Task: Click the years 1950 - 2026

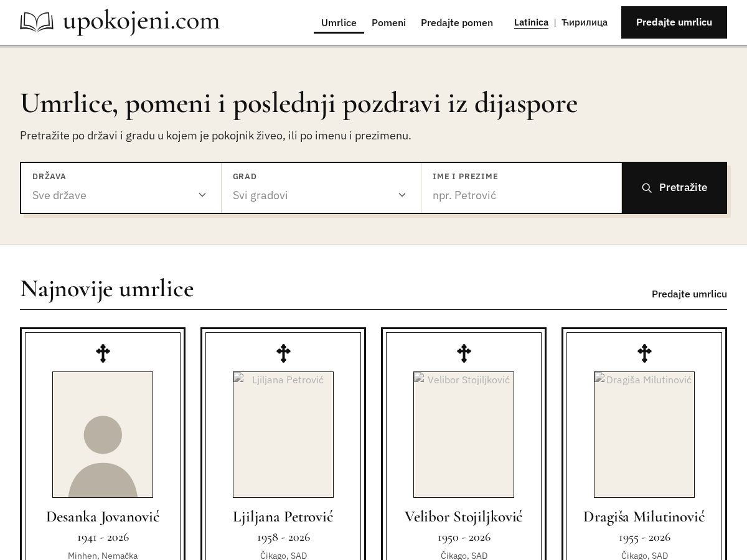Action: (464, 537)
